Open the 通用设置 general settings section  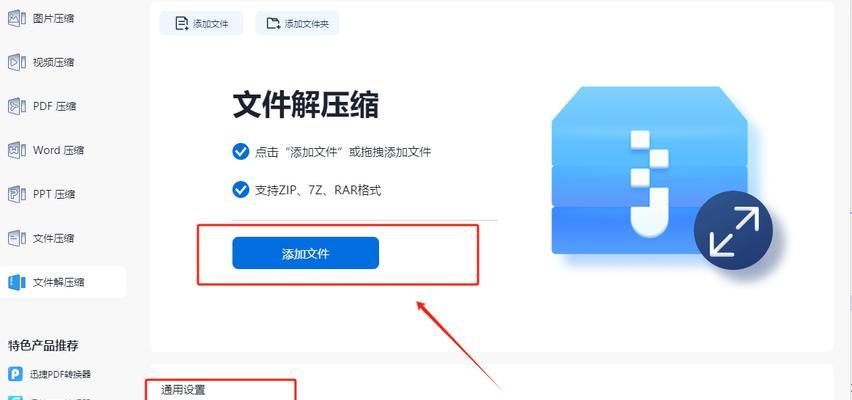pyautogui.click(x=183, y=390)
